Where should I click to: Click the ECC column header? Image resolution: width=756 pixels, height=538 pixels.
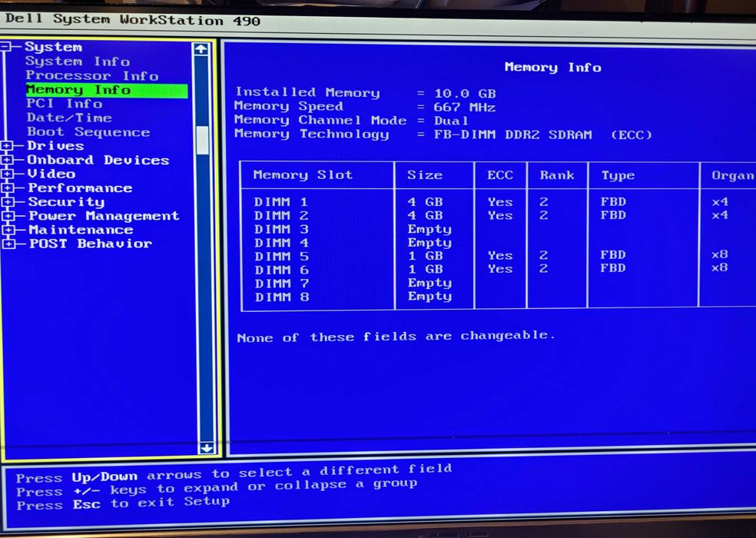click(x=500, y=174)
